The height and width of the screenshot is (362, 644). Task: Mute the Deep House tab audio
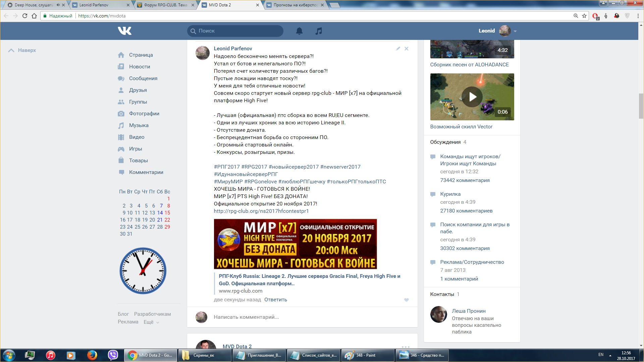(x=58, y=5)
